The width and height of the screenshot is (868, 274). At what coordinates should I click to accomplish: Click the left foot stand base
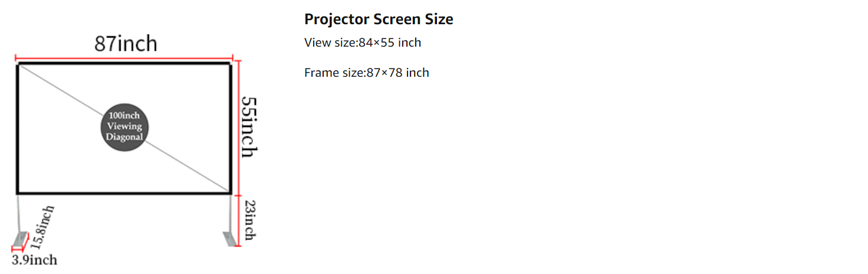(x=20, y=239)
